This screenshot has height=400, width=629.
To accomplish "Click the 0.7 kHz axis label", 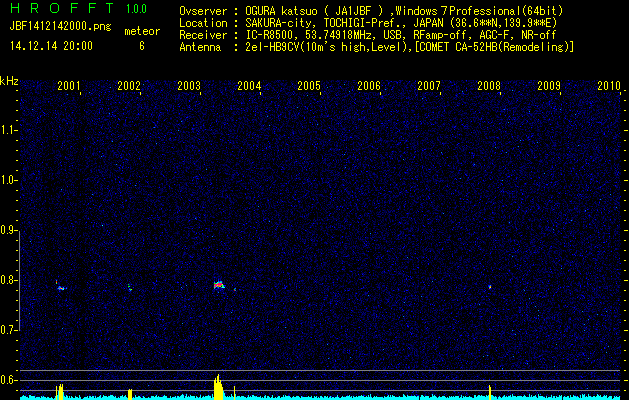I will pos(8,330).
